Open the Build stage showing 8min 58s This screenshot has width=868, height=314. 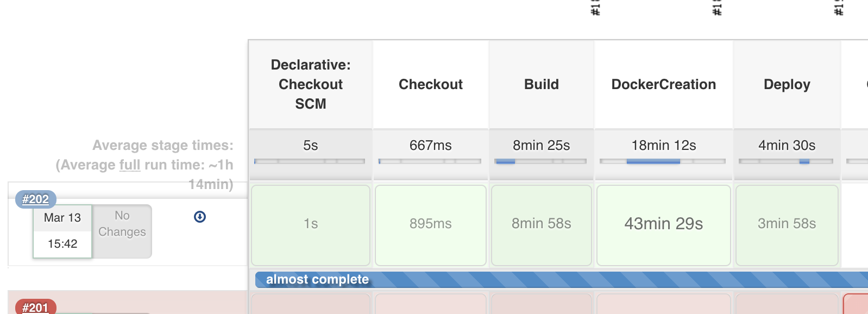coord(541,224)
